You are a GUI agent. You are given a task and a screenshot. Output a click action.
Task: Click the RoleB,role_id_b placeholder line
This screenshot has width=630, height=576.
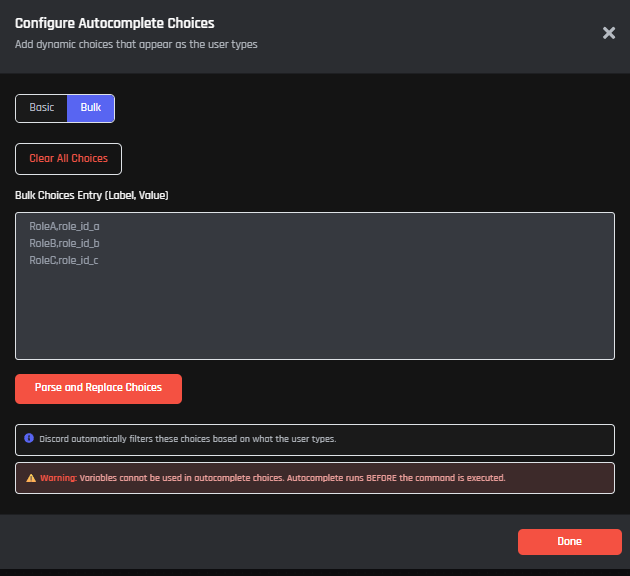(64, 243)
